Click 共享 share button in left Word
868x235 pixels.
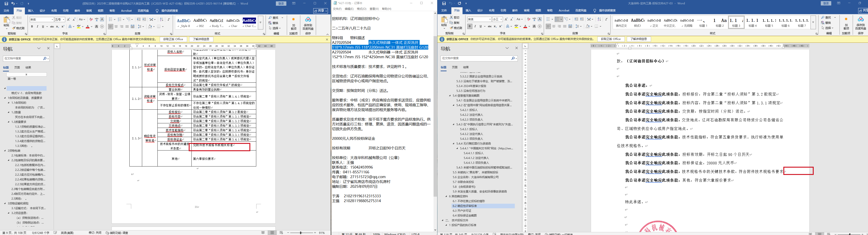point(320,11)
